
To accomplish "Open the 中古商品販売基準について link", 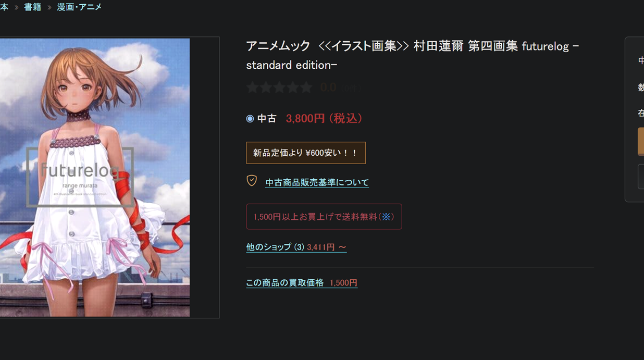I will [x=317, y=182].
